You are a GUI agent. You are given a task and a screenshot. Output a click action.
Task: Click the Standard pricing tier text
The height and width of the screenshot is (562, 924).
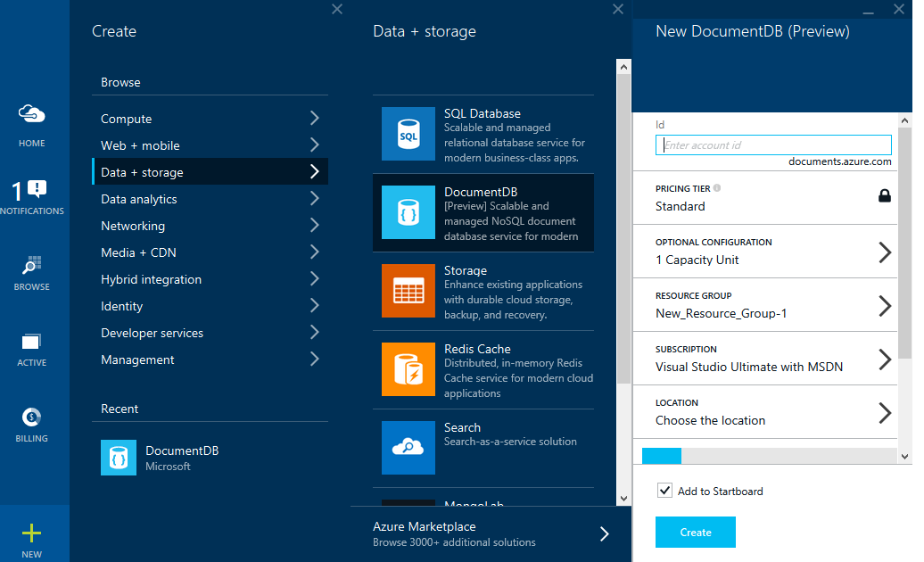coord(680,206)
